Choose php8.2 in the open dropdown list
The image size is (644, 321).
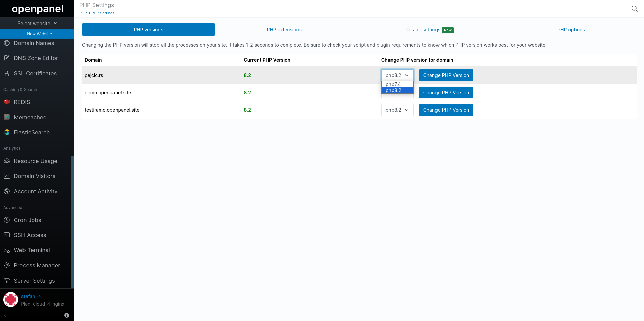[397, 90]
